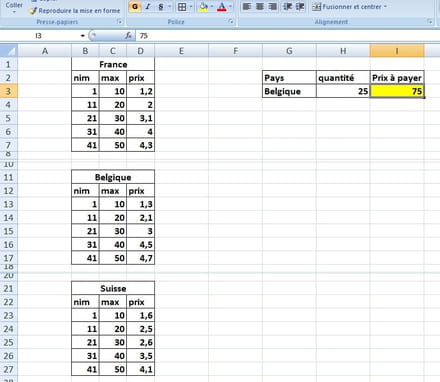
Task: Click the Select All corner button
Action: [9, 51]
